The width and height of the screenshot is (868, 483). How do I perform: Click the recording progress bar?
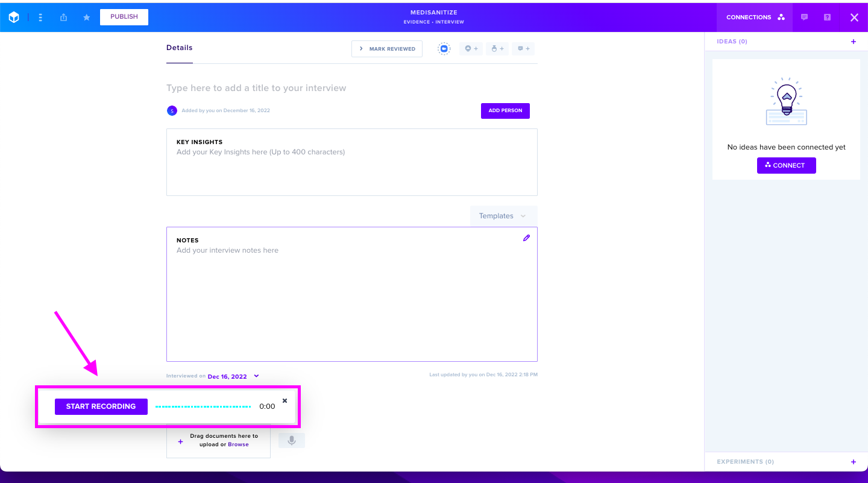click(x=203, y=406)
